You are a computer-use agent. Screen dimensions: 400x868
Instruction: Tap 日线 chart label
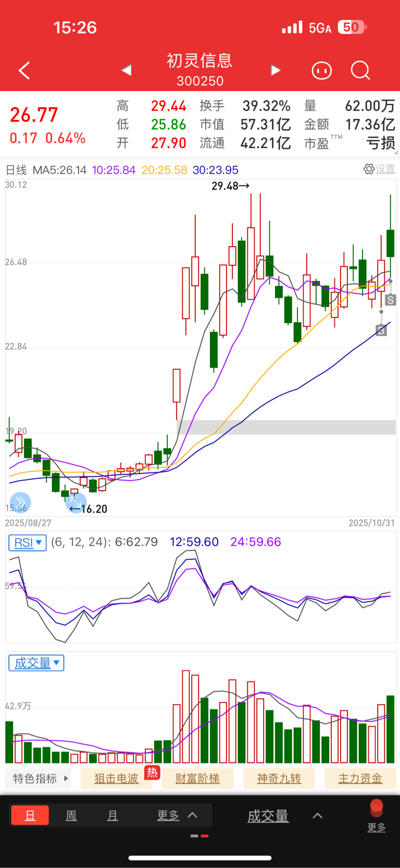click(x=16, y=170)
